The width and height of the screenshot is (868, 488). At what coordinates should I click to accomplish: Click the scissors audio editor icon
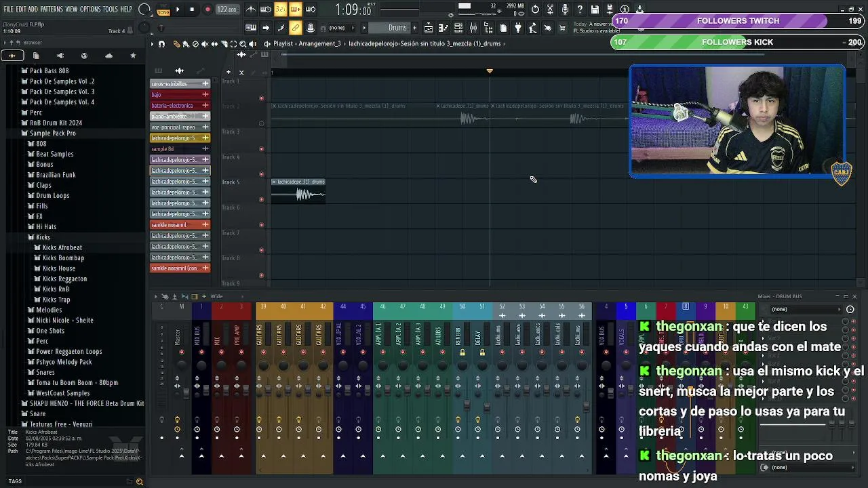point(550,9)
